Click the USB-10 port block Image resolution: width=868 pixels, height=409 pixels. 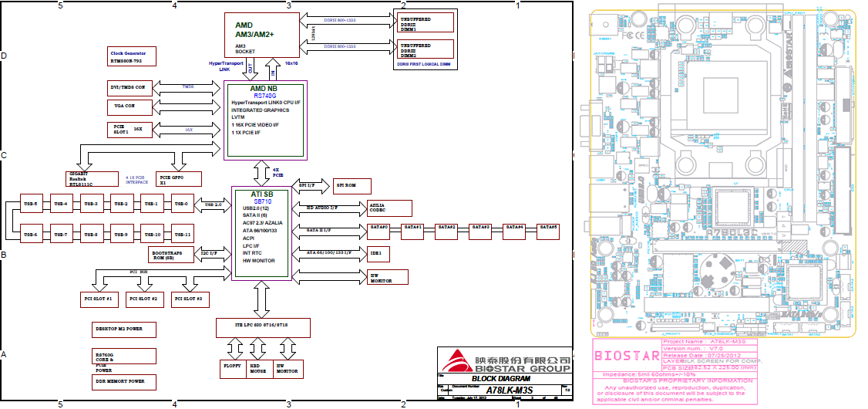tap(152, 233)
